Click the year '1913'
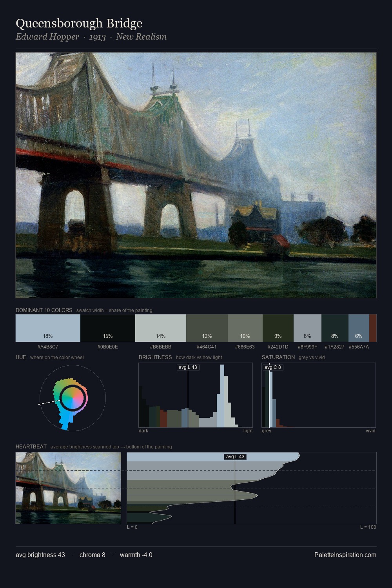 point(98,37)
